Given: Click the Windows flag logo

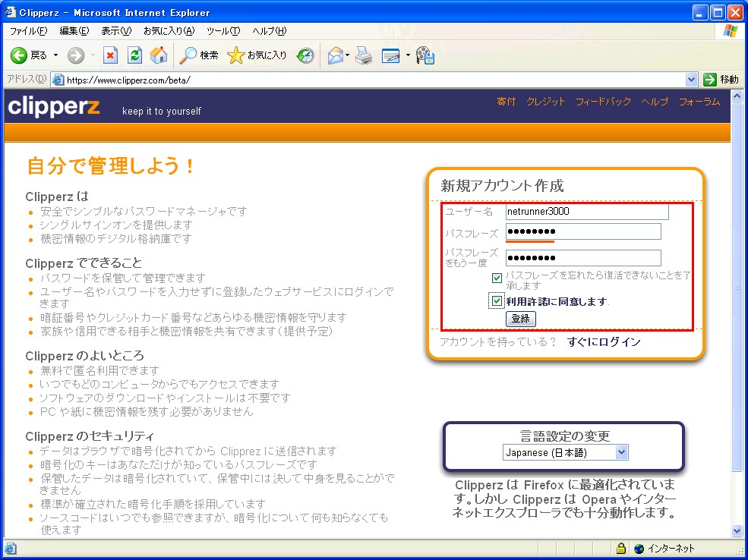Looking at the screenshot, I should 731,31.
